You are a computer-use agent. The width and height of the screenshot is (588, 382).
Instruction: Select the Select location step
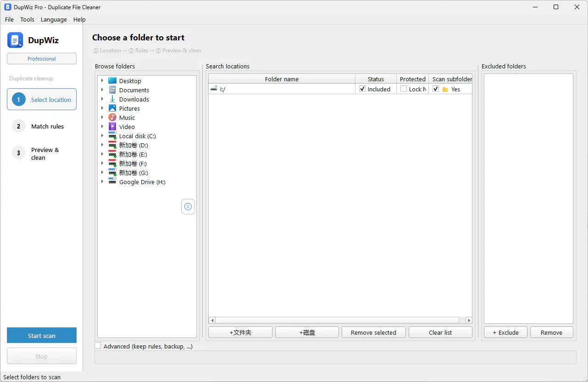click(42, 99)
